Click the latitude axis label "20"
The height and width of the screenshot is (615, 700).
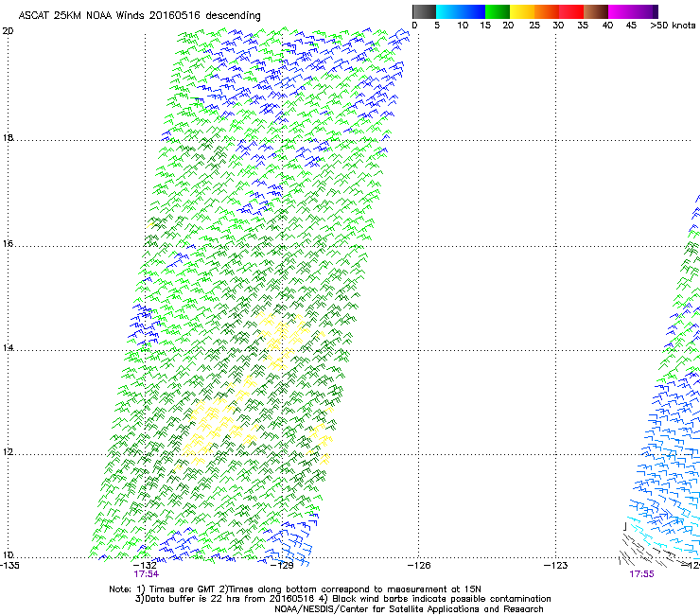point(8,31)
